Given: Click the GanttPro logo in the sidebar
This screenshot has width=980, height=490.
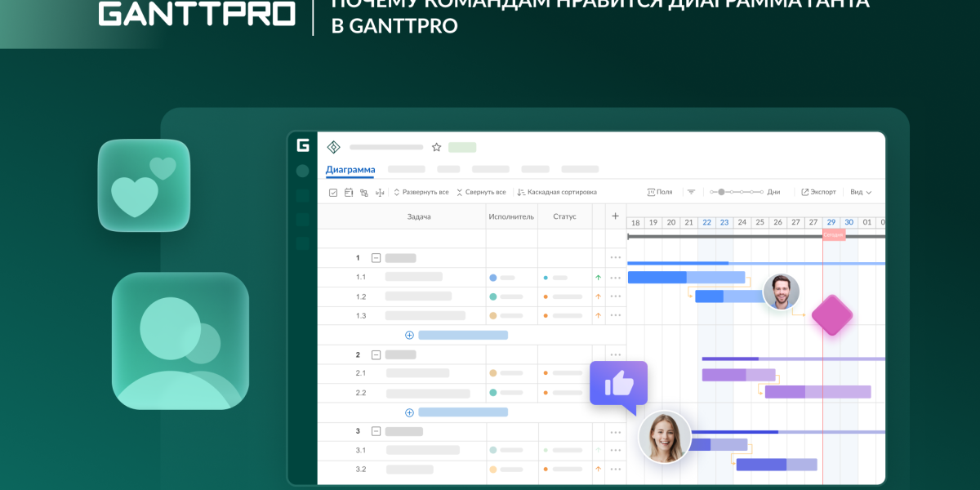Looking at the screenshot, I should (x=302, y=145).
